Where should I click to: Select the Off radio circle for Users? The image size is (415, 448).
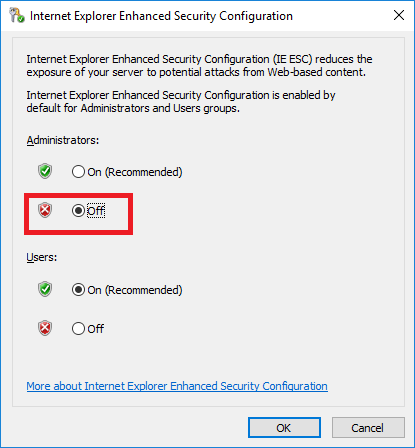pos(78,329)
